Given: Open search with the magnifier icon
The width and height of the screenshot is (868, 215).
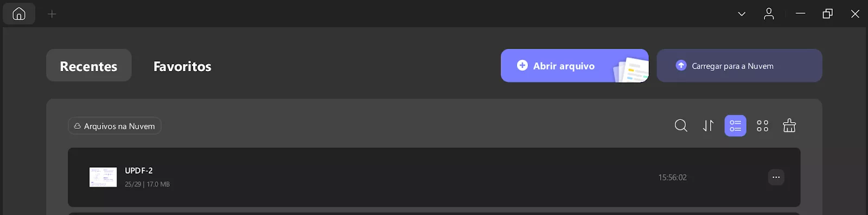Looking at the screenshot, I should [681, 126].
